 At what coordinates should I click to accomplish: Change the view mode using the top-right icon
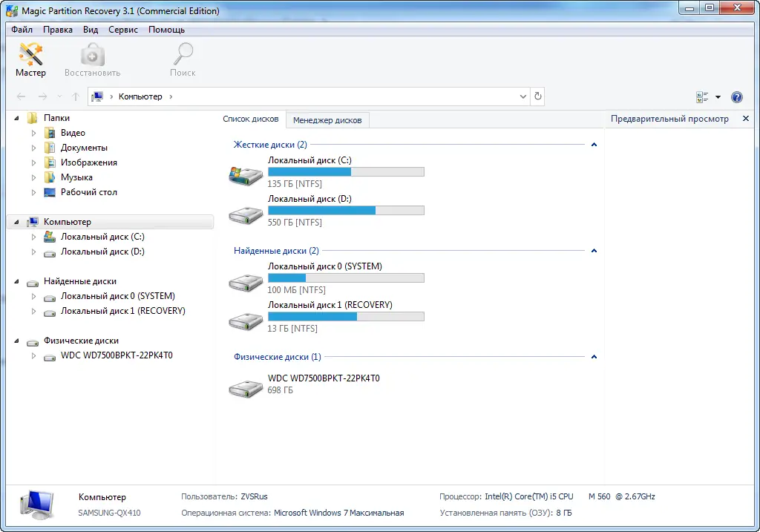point(704,96)
